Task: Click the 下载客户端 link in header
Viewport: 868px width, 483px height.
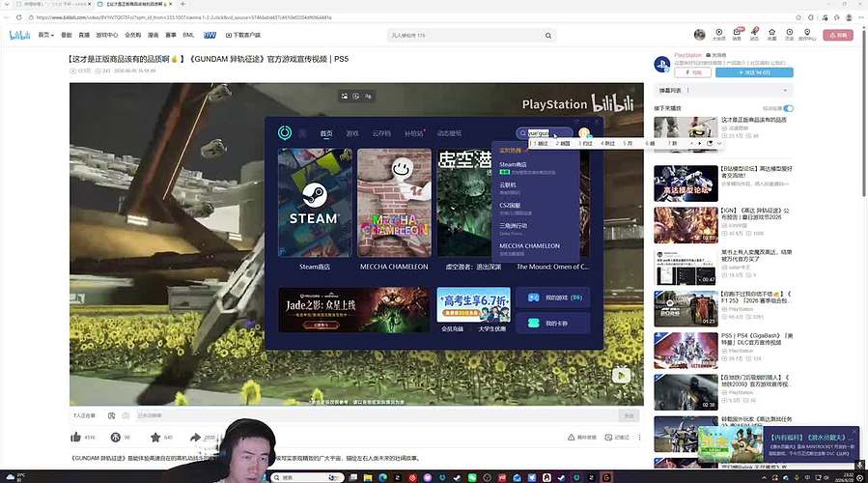Action: pyautogui.click(x=243, y=35)
